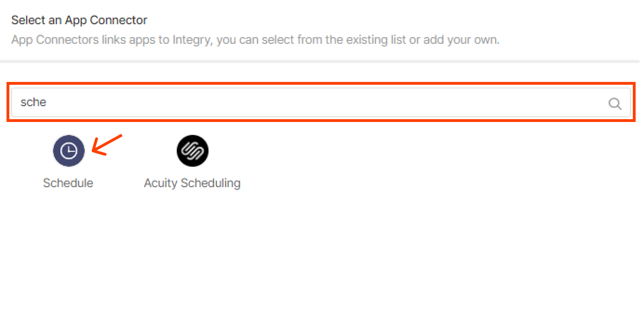The width and height of the screenshot is (644, 324).
Task: Choose the Schedule result under the search bar
Action: point(68,162)
